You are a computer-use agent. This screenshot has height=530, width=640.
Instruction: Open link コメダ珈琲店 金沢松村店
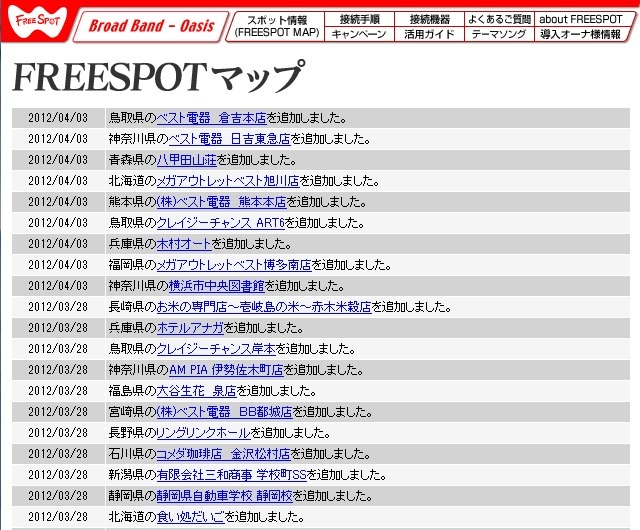(x=223, y=454)
